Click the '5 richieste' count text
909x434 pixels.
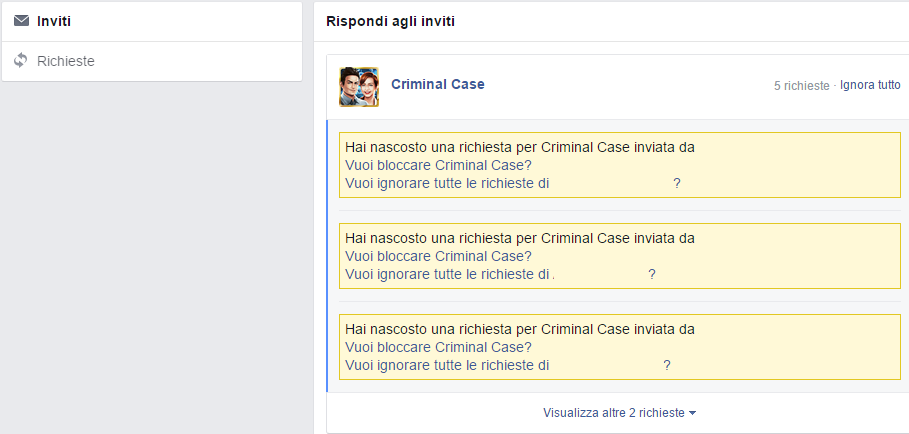coord(802,86)
